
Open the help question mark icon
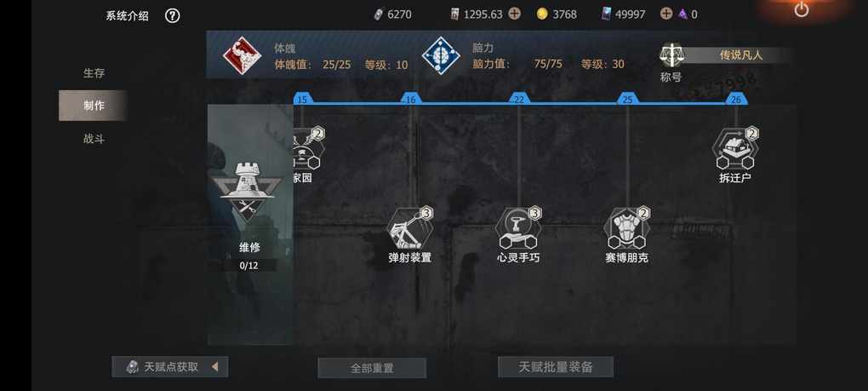pos(172,15)
